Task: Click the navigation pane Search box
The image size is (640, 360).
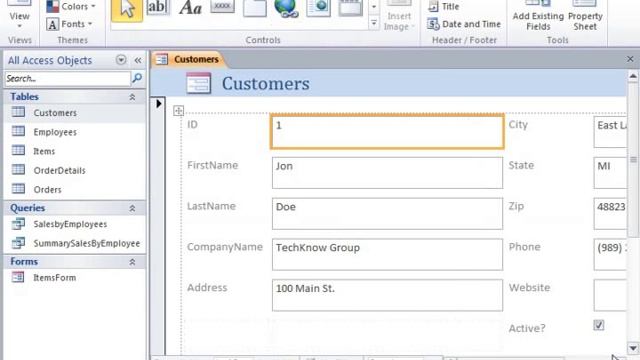Action: [68, 78]
